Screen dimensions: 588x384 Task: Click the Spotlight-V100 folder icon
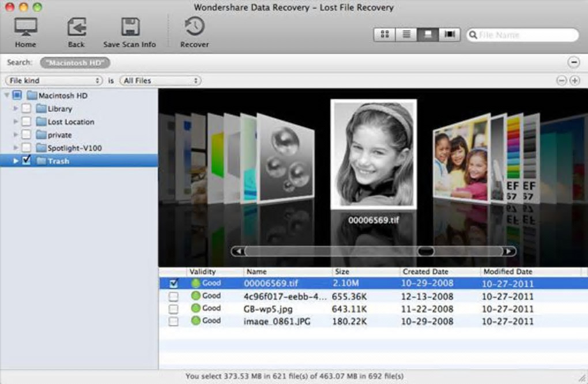tap(42, 148)
